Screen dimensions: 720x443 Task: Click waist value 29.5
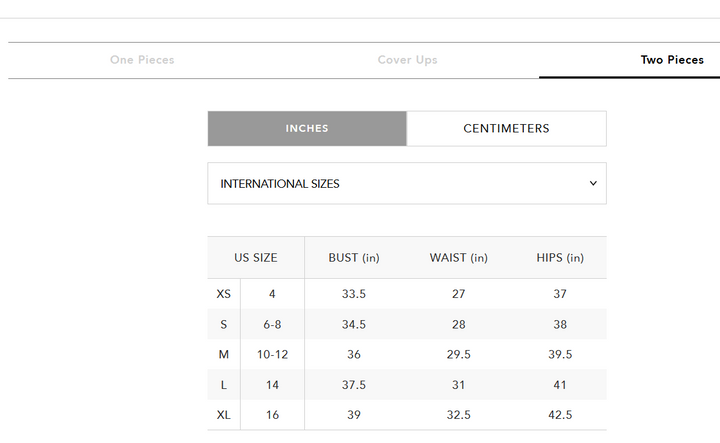pos(458,354)
